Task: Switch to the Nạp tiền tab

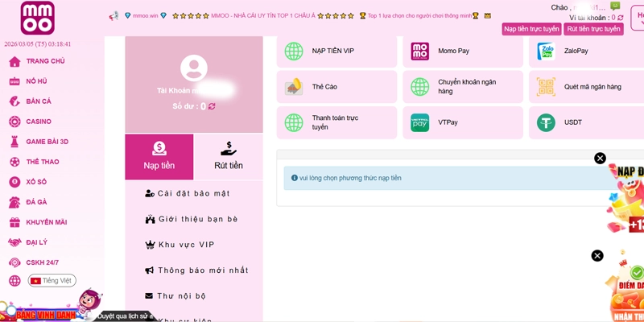Action: pyautogui.click(x=159, y=156)
